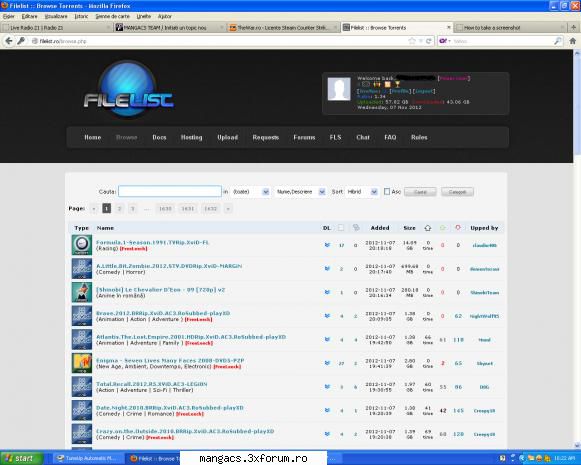Viewport: 581px width, 465px height.
Task: Go to Home in site navigation
Action: 93,137
